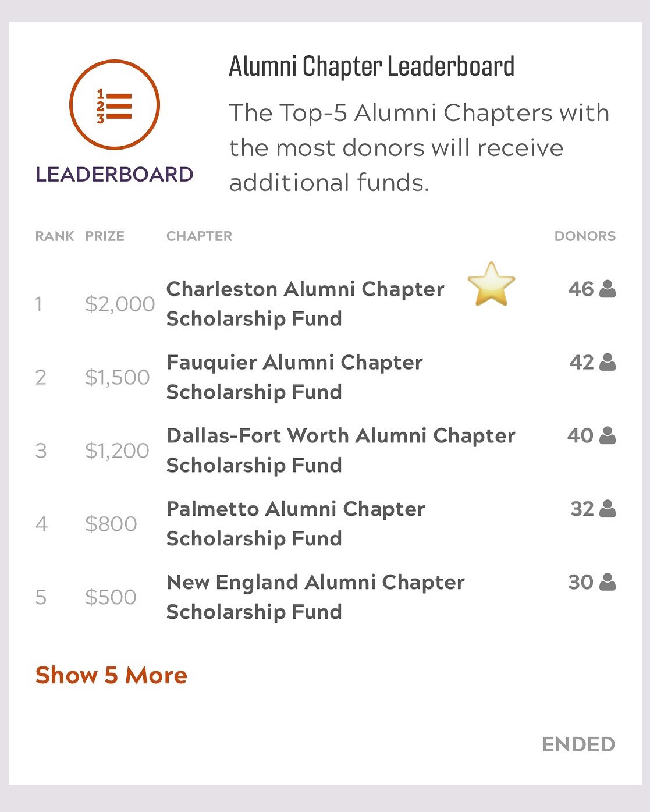Click the Alumni Chapter Leaderboard title
The width and height of the screenshot is (650, 812).
pos(372,67)
